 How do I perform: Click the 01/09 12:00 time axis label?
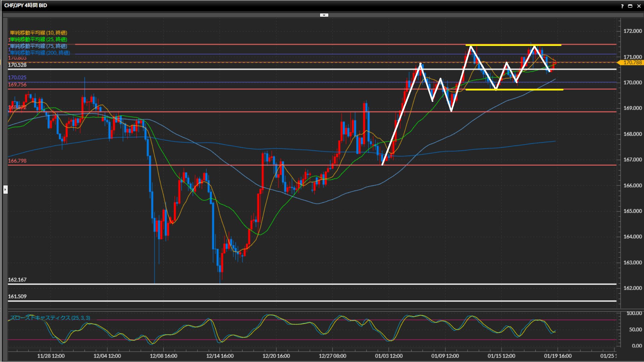click(445, 356)
